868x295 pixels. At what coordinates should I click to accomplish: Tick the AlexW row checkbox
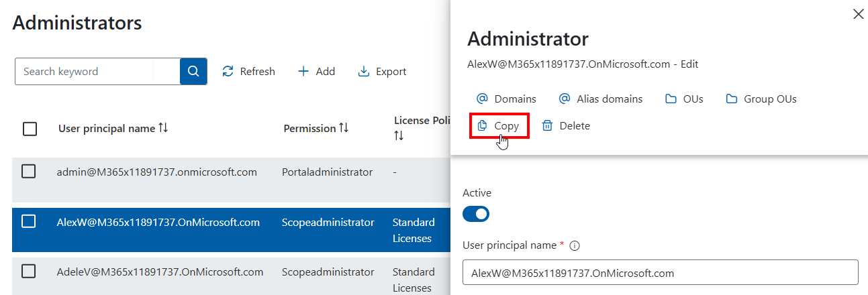(x=29, y=221)
